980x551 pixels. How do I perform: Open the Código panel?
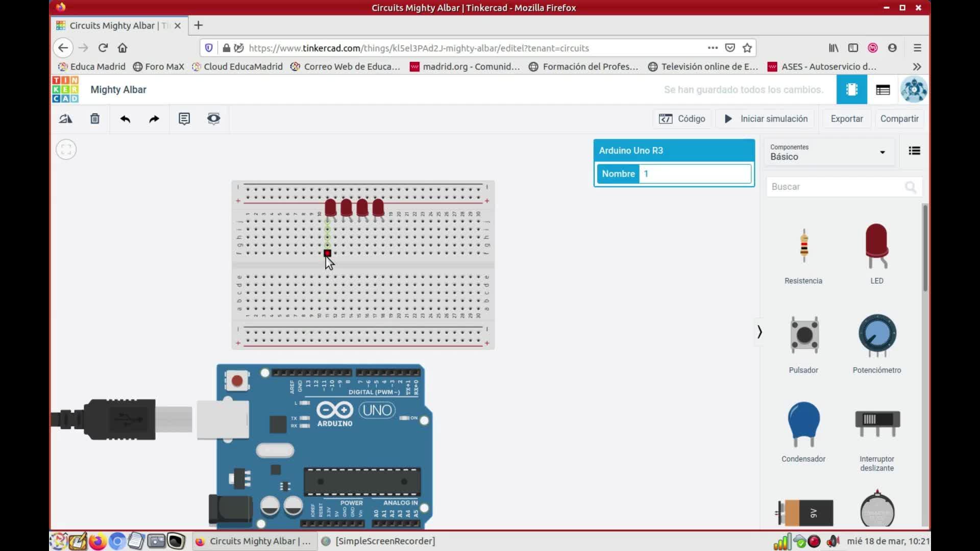682,119
